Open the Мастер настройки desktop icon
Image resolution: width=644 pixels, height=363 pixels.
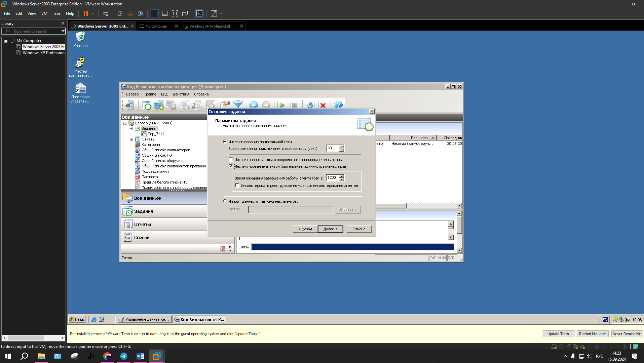pos(80,68)
